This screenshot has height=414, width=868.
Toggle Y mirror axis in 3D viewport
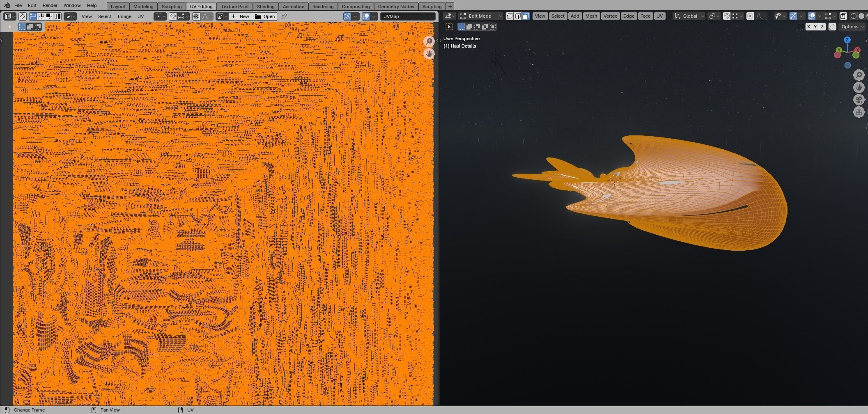[x=815, y=27]
